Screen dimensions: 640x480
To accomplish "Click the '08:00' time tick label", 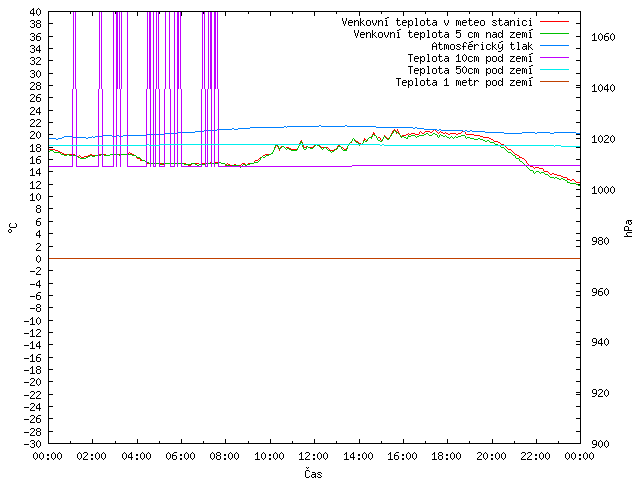I will click(x=225, y=456).
